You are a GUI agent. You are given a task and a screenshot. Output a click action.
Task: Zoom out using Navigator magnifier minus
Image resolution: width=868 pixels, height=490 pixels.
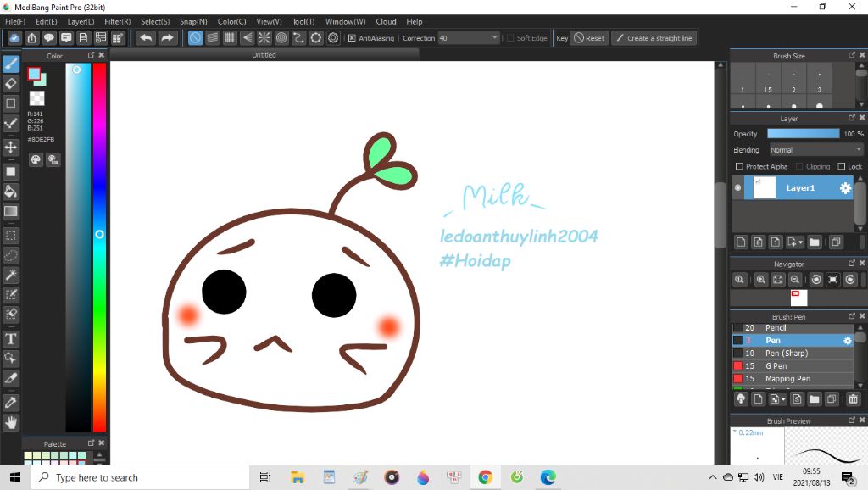(x=795, y=280)
